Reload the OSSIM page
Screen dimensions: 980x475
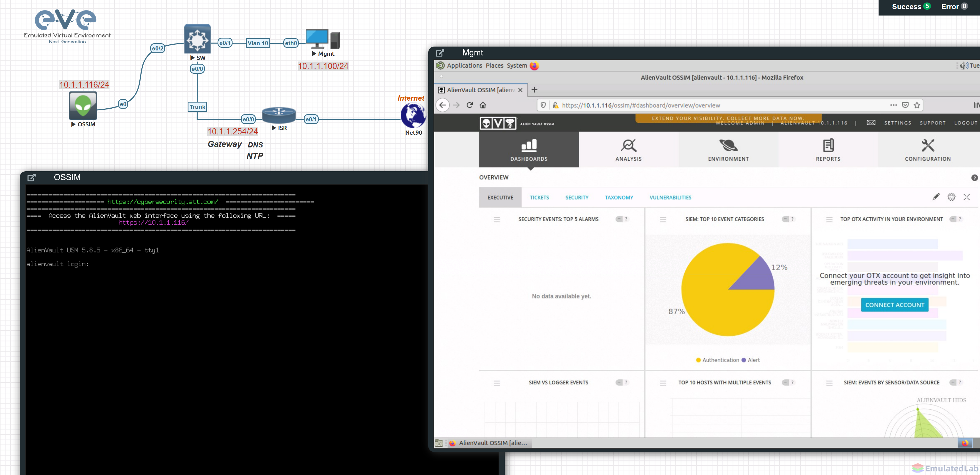pos(469,105)
